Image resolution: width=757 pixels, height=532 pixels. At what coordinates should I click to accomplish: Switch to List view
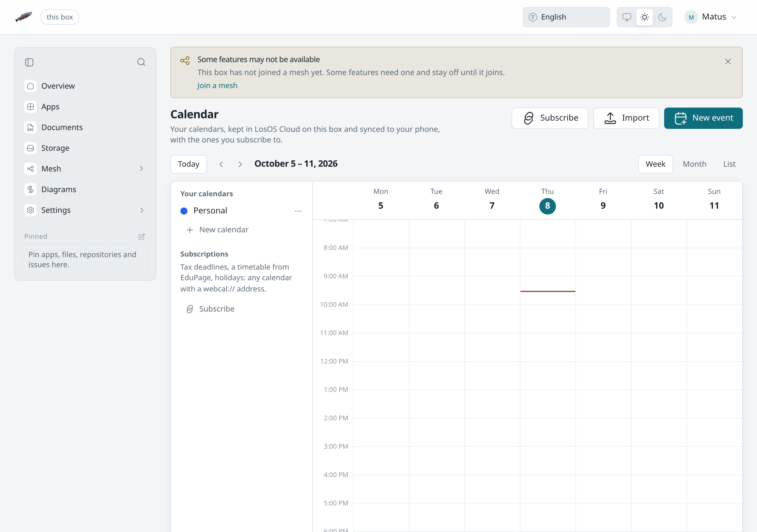click(x=729, y=164)
